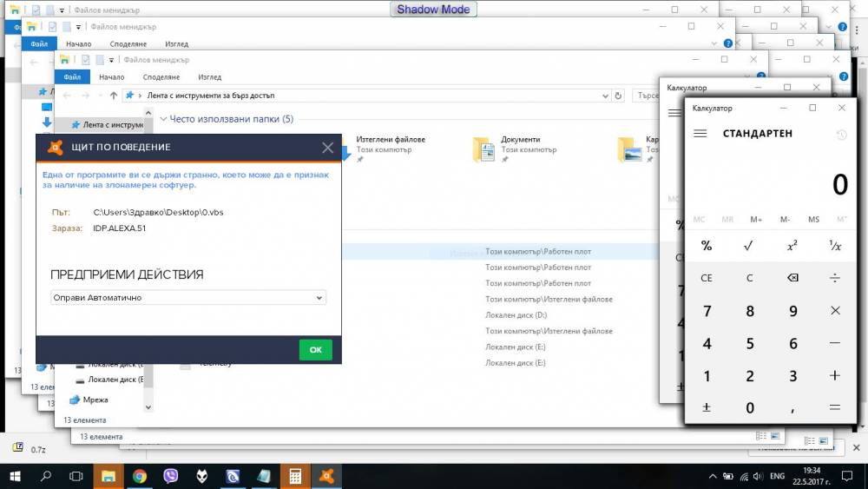Open the 'Оправи Автоматично' action dropdown
868x489 pixels.
point(188,297)
